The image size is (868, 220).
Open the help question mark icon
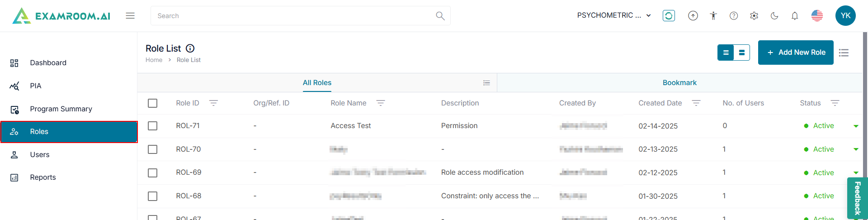(x=734, y=16)
